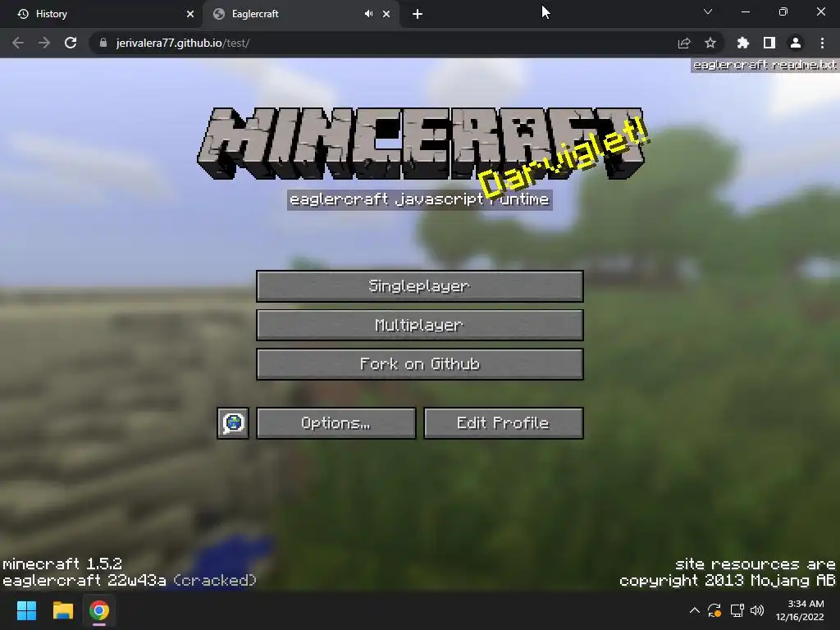Expand the tab search dropdown arrow

click(708, 11)
